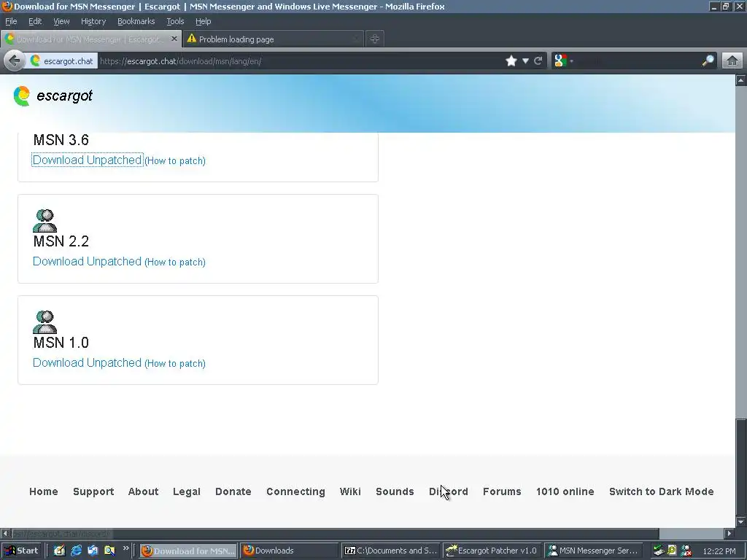Switch to Escargot Patcher v1.0 taskbar window
Viewport: 747px width, 560px height.
pos(492,551)
